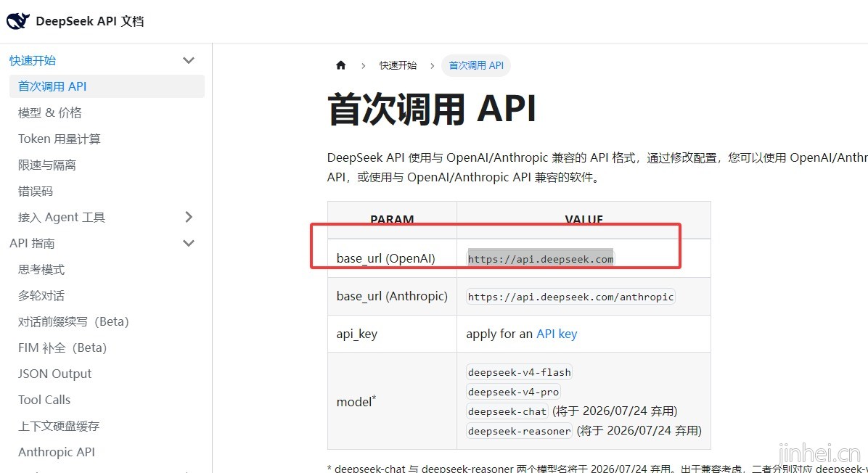Click the DeepSeek API 文档 site title
This screenshot has height=473, width=868.
pyautogui.click(x=90, y=21)
